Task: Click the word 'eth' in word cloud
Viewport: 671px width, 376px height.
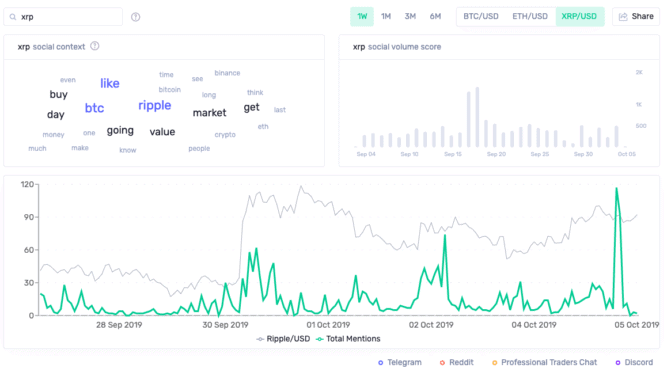Action: pyautogui.click(x=263, y=127)
